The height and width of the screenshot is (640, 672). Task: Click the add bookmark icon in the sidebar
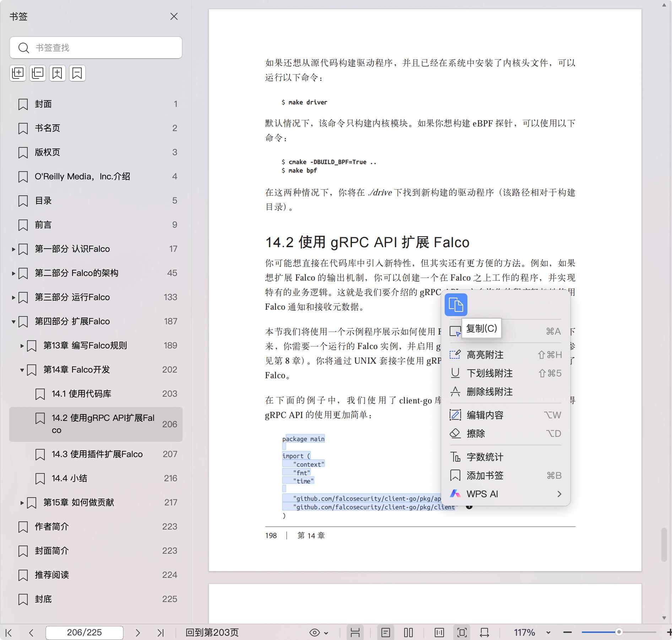58,73
